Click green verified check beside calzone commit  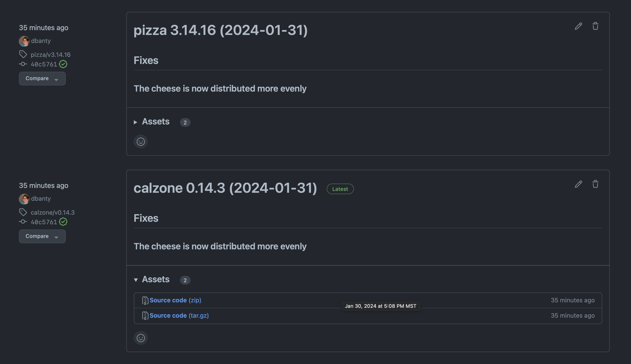point(63,222)
